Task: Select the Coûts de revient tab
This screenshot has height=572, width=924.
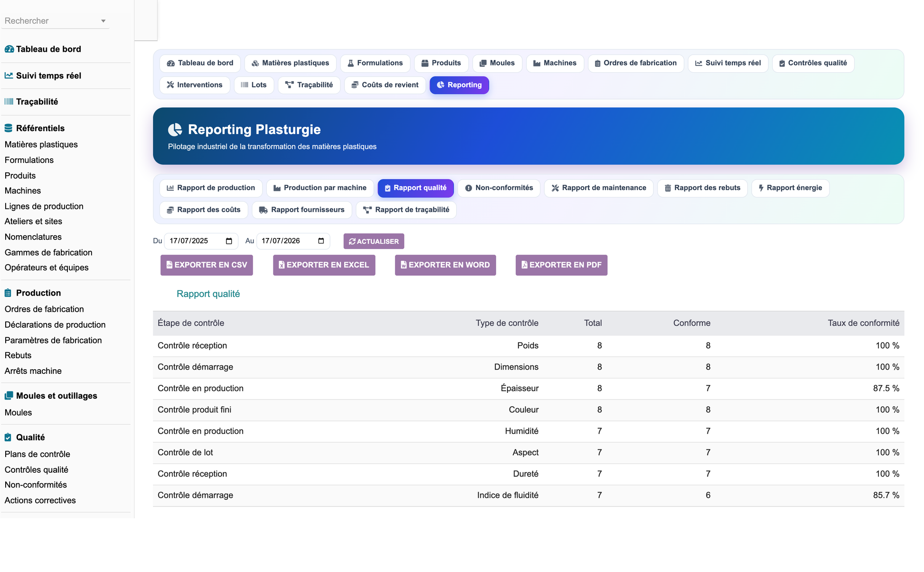Action: [x=385, y=85]
